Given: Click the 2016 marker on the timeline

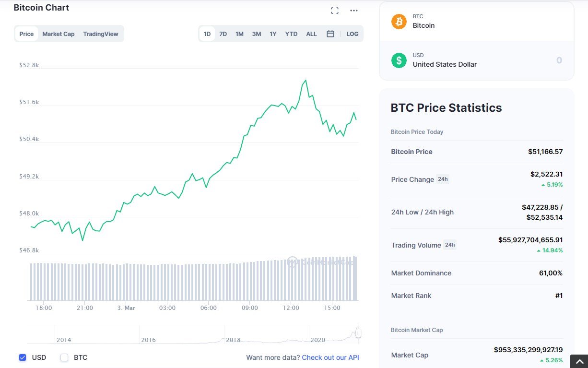Looking at the screenshot, I should [x=149, y=340].
